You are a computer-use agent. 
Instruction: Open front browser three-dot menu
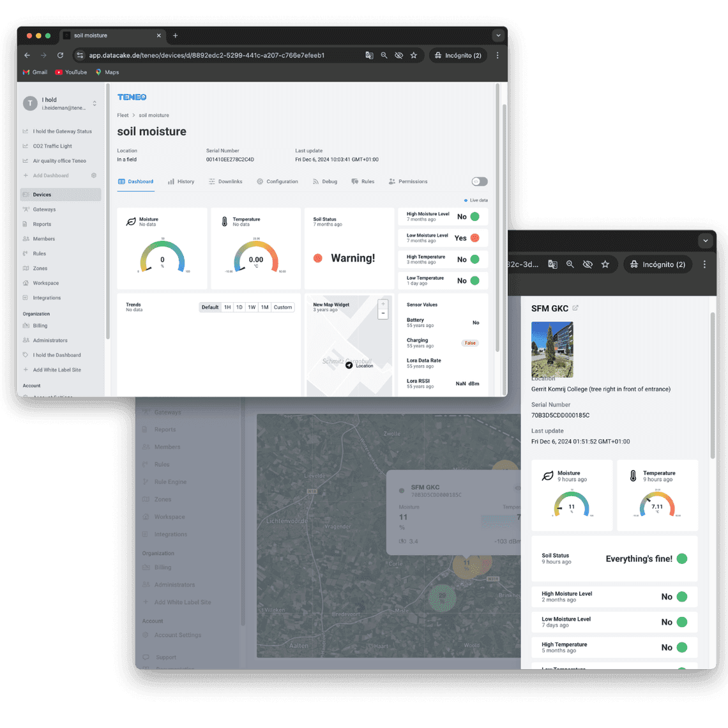click(x=497, y=56)
